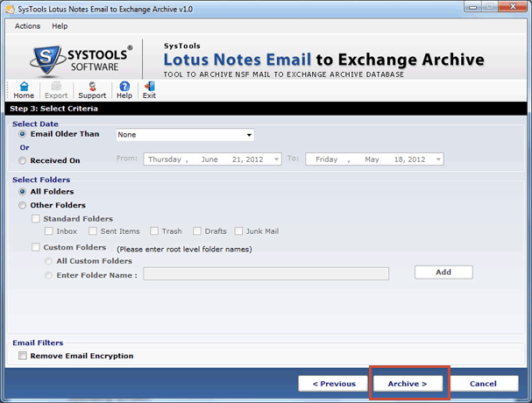The height and width of the screenshot is (403, 532).
Task: Click the 'Select Date' group label
Action: [x=35, y=124]
